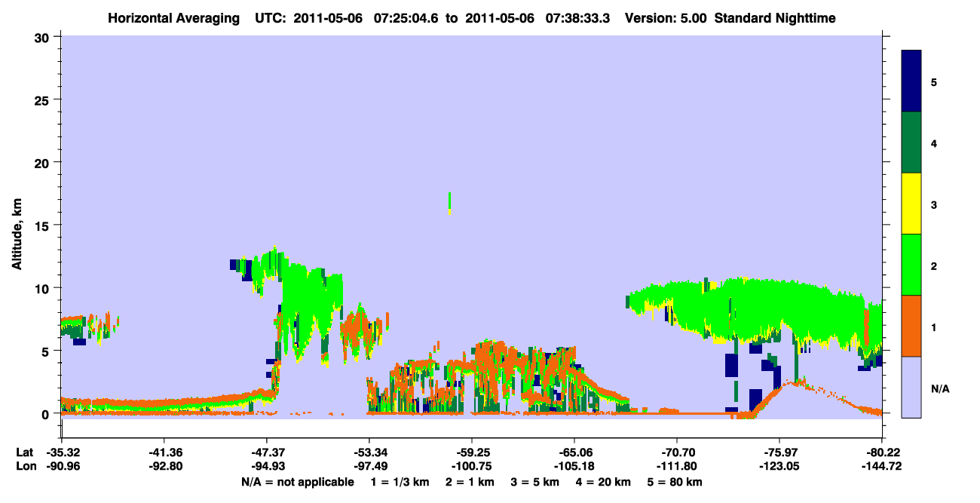Click the altitude tick label 25
This screenshot has width=980, height=503.
(44, 100)
